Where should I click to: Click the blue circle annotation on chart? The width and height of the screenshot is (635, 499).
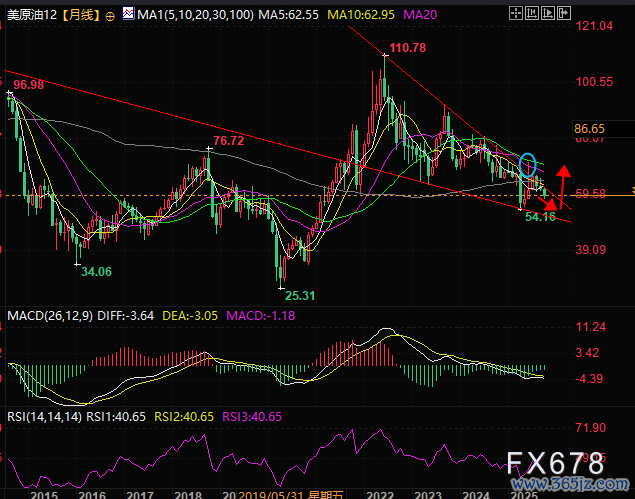(528, 164)
